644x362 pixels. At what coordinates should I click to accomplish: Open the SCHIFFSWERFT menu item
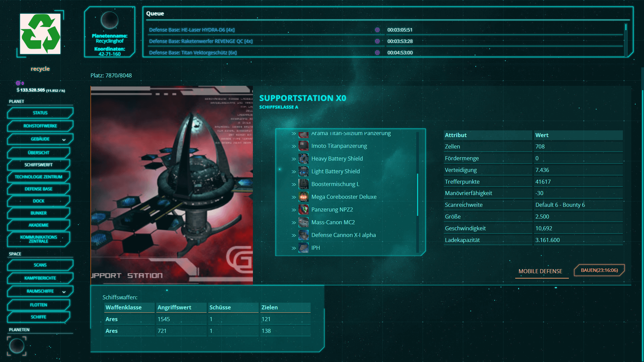(x=39, y=165)
